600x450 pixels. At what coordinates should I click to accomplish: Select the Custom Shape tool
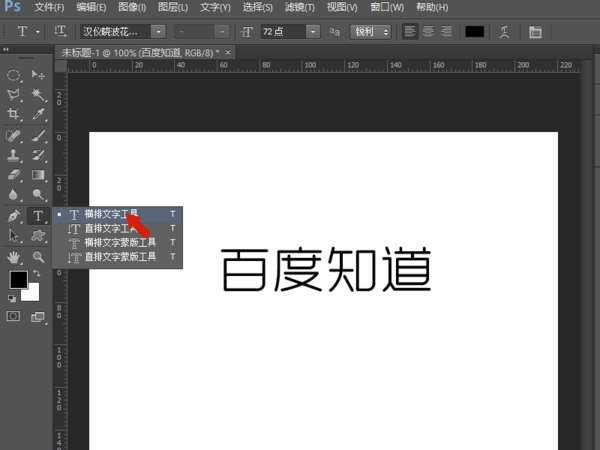pos(38,236)
